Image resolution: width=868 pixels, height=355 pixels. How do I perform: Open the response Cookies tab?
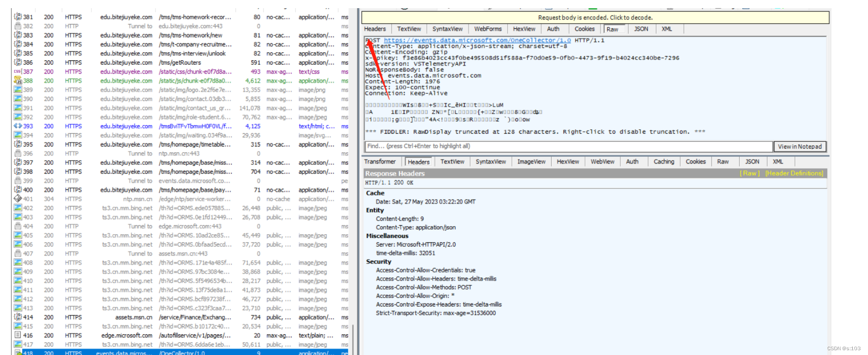pyautogui.click(x=696, y=162)
